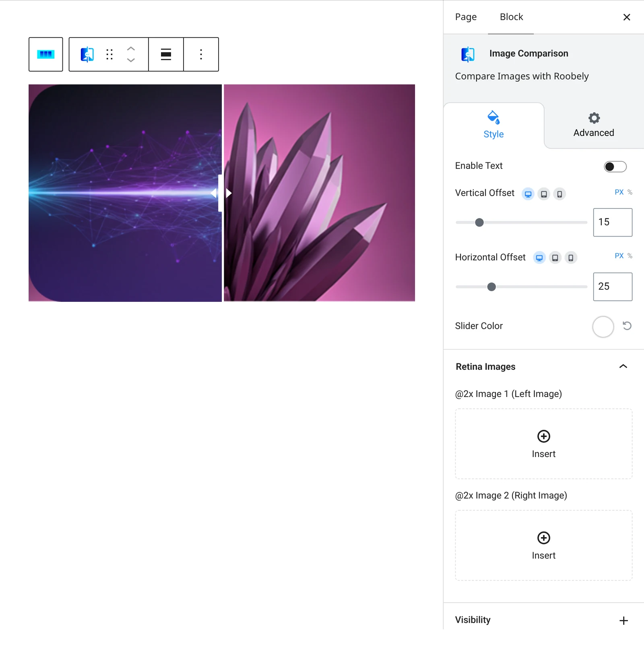Set Vertical Offset unit to PX

pyautogui.click(x=619, y=192)
